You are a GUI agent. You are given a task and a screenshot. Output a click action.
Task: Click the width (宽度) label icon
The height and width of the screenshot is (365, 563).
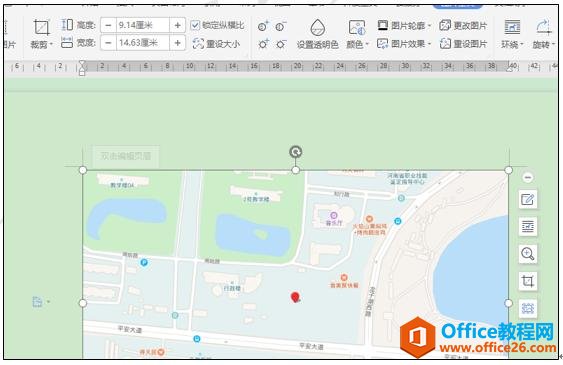click(67, 43)
